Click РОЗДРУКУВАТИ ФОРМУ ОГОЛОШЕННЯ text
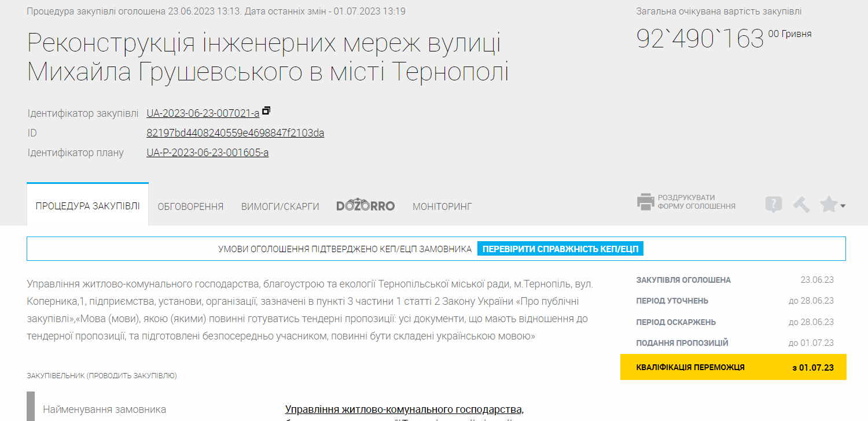This screenshot has height=421, width=868. coord(696,202)
